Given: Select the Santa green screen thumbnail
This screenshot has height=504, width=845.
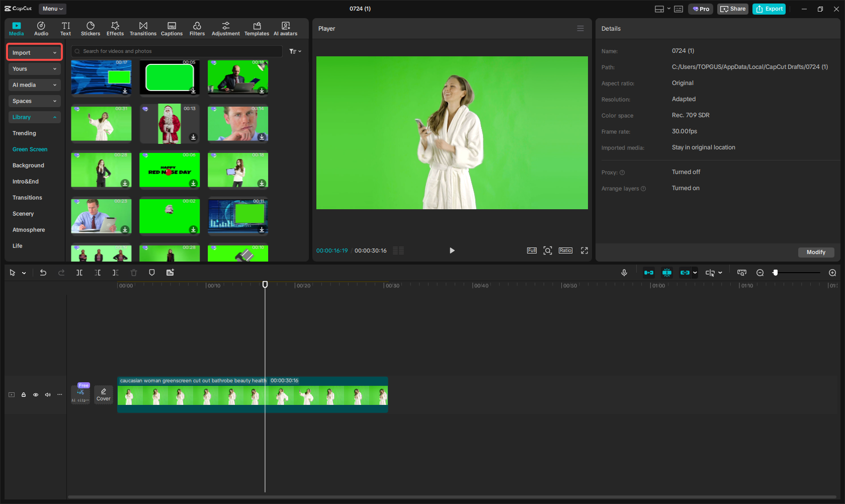Looking at the screenshot, I should pyautogui.click(x=169, y=123).
